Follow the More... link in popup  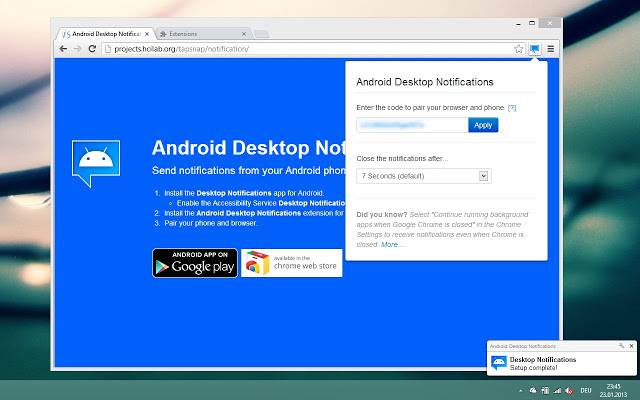[x=393, y=244]
